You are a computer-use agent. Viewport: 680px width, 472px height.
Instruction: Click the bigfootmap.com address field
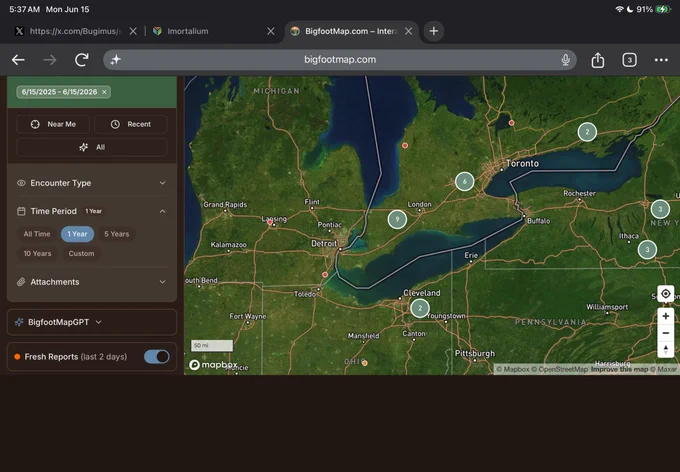click(340, 60)
